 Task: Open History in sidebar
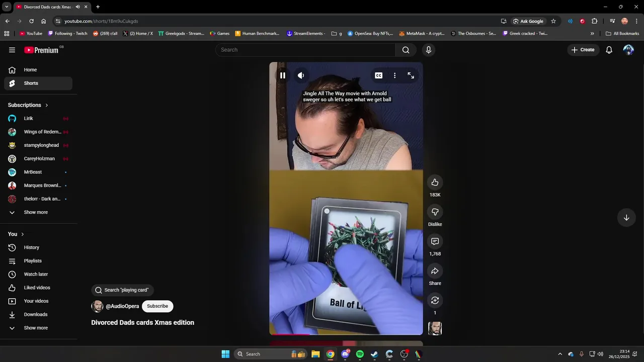[38, 248]
